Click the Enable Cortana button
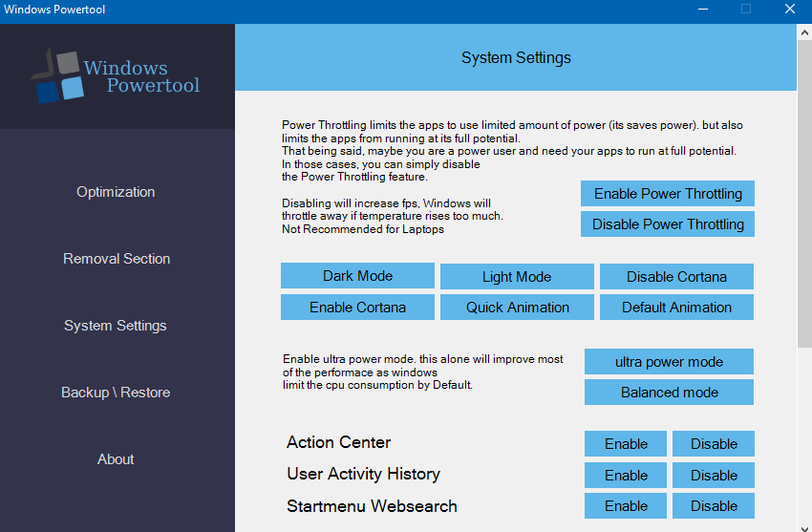812x532 pixels. click(x=357, y=308)
